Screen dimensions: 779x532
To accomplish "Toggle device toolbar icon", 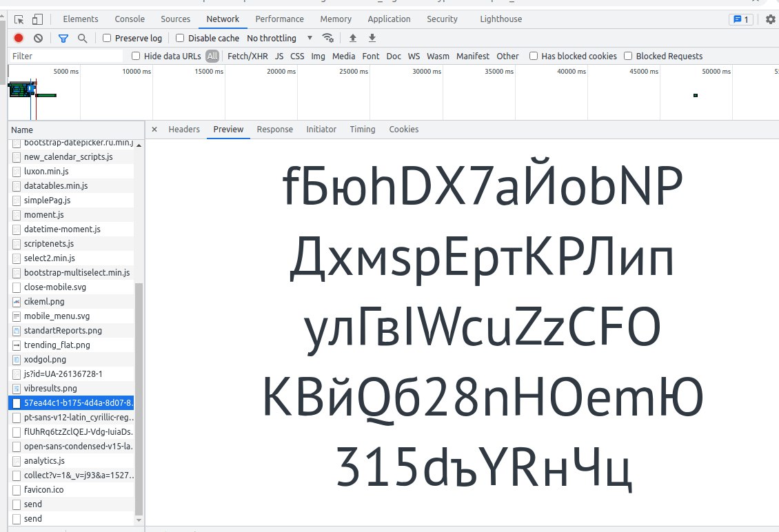I will point(37,19).
